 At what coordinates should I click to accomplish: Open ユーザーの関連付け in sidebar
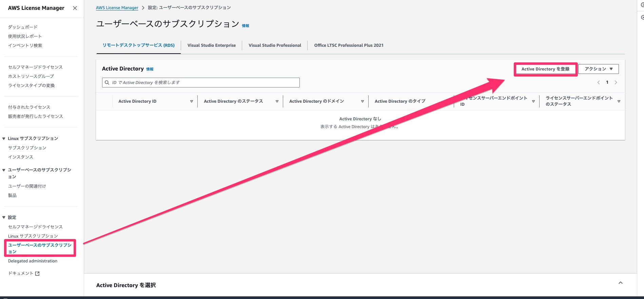click(x=27, y=186)
